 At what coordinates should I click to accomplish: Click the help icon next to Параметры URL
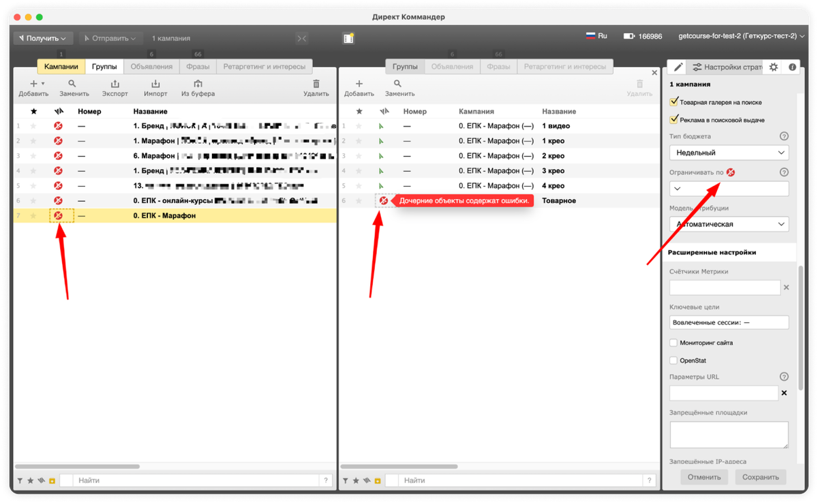pyautogui.click(x=784, y=377)
